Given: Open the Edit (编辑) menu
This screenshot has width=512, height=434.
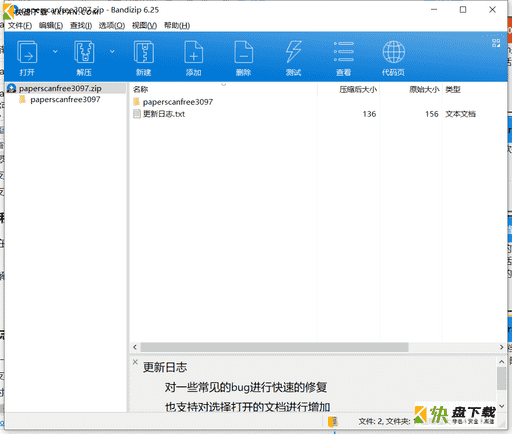Looking at the screenshot, I should pyautogui.click(x=51, y=26).
